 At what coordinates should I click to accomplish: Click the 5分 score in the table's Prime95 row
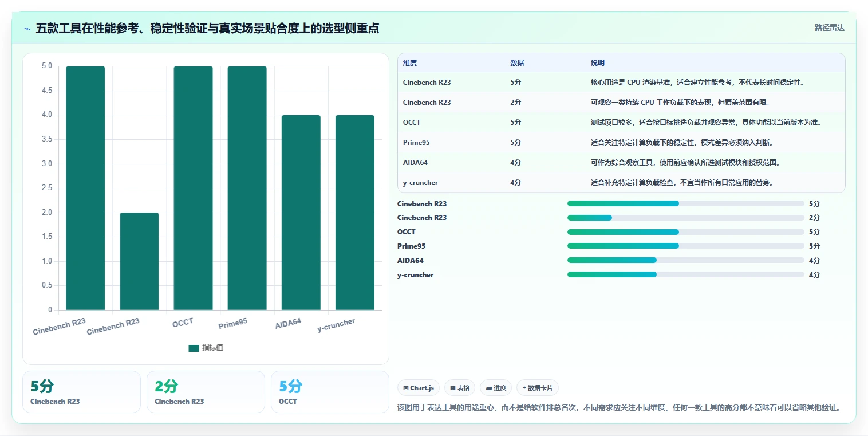(x=515, y=143)
